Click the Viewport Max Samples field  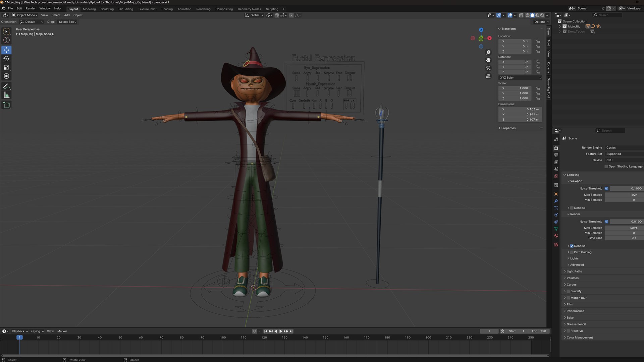(x=624, y=195)
